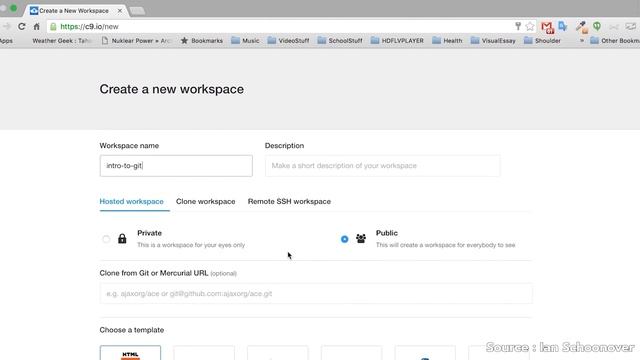
Task: Open the VisualEssay bookmarks folder
Action: [493, 40]
